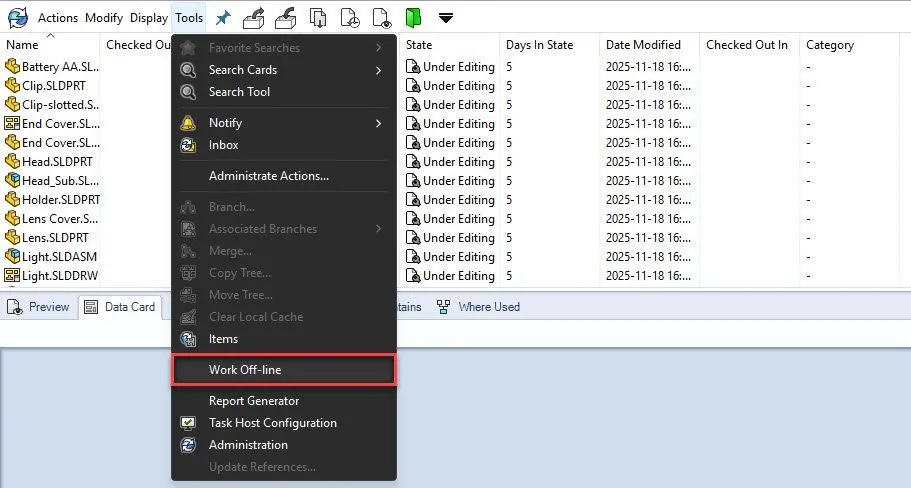
Task: Click the Where Used tab tree icon
Action: 443,307
